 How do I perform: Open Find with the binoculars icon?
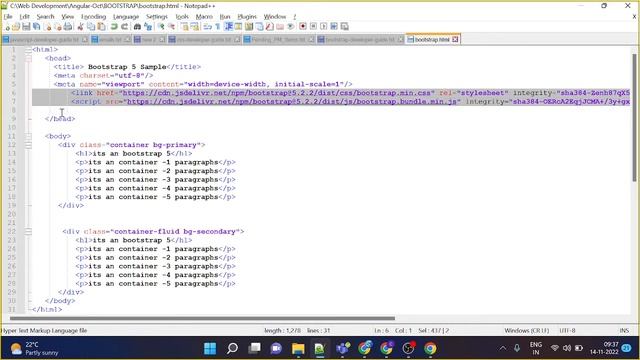[x=137, y=27]
